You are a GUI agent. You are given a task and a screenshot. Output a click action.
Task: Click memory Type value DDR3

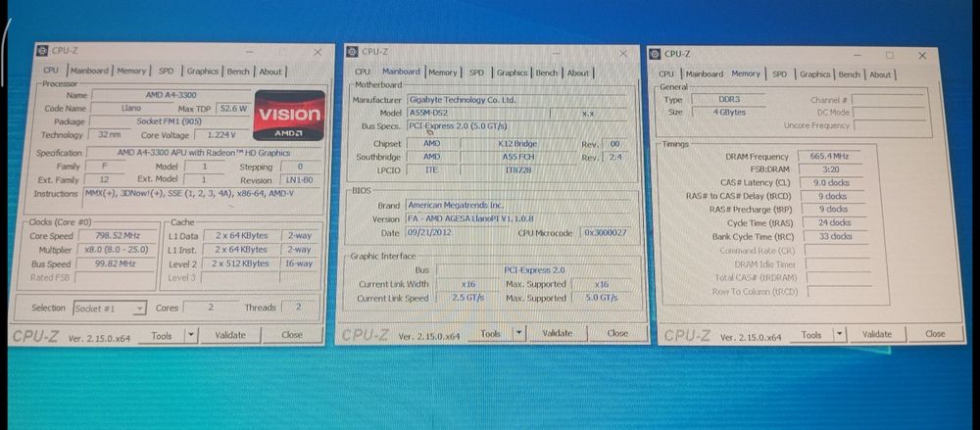tap(729, 99)
